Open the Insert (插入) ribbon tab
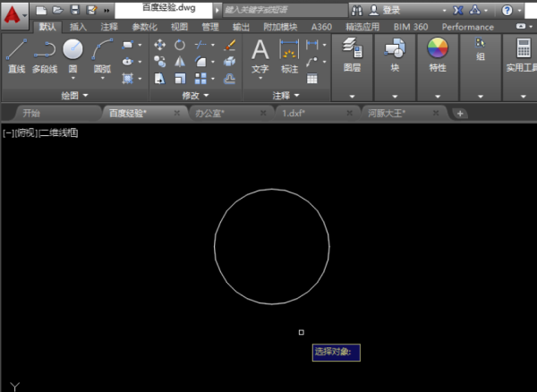This screenshot has width=537, height=392. (x=78, y=27)
